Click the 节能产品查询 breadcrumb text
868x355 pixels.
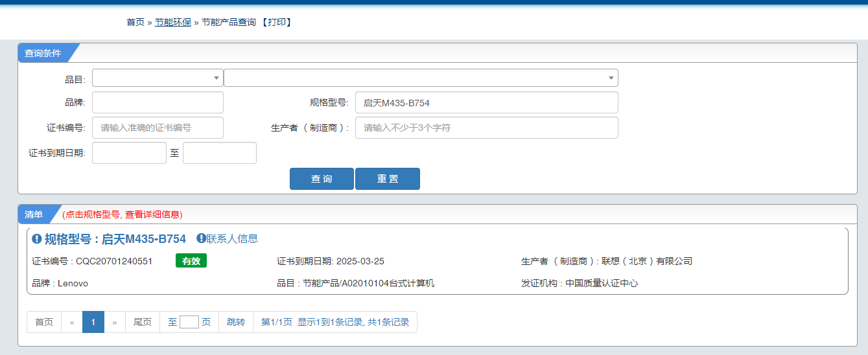pyautogui.click(x=229, y=22)
